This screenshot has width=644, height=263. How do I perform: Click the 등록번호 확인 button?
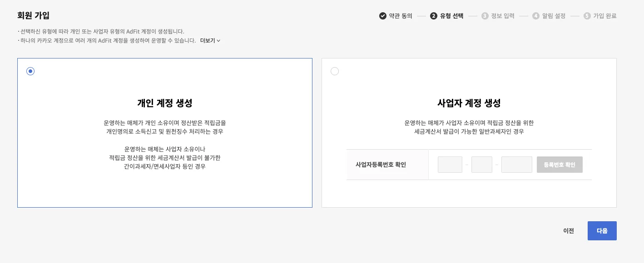pos(560,165)
